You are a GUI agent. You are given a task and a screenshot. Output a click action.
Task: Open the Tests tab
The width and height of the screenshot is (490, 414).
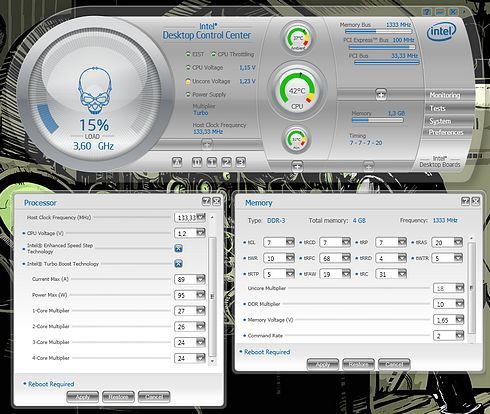tap(449, 108)
